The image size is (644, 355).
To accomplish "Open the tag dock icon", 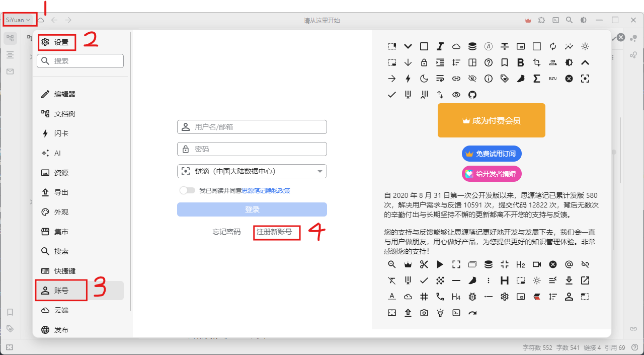I will click(x=10, y=328).
